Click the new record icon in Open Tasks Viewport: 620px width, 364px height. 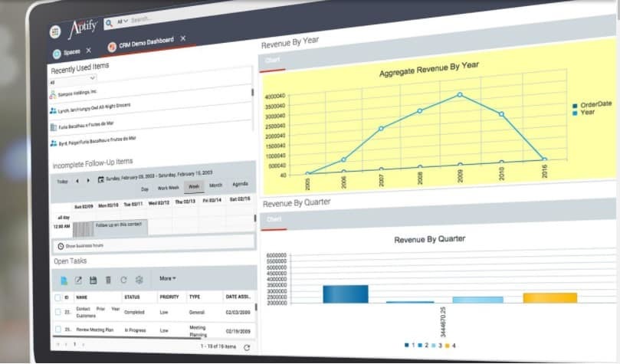click(x=64, y=280)
